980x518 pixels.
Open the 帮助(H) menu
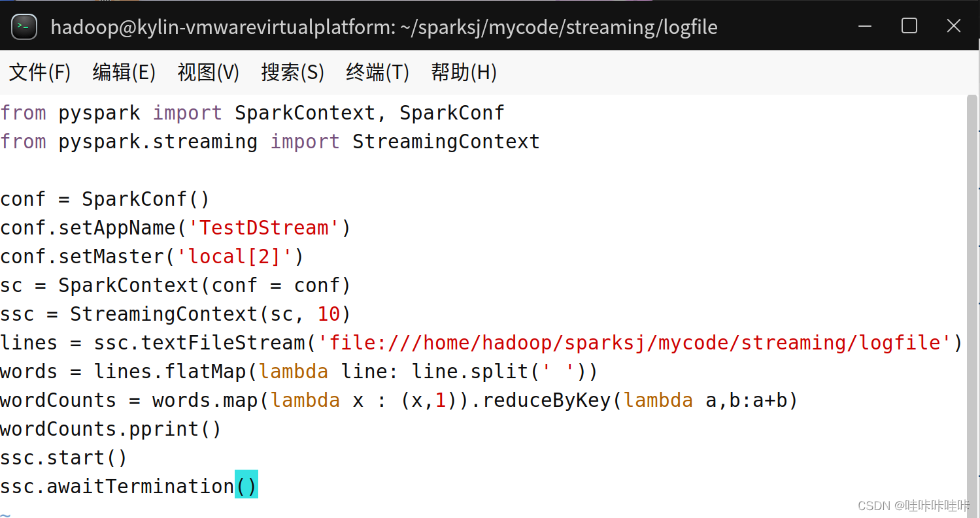[x=464, y=73]
